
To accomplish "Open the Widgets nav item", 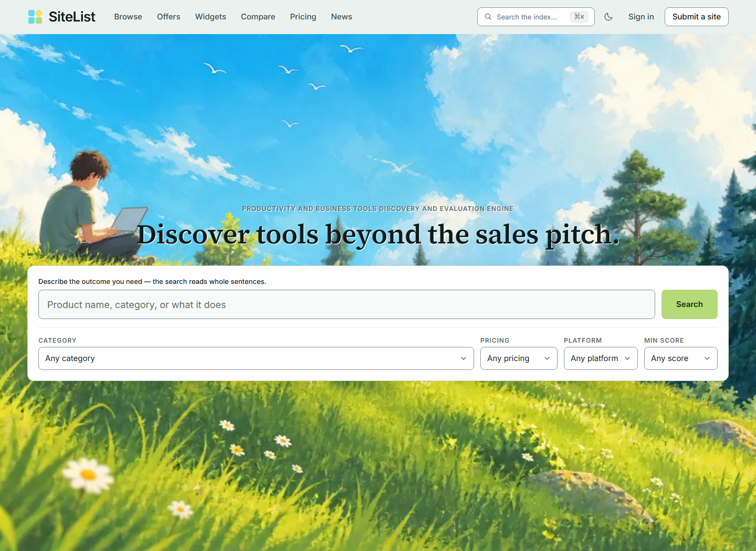I will coord(211,17).
